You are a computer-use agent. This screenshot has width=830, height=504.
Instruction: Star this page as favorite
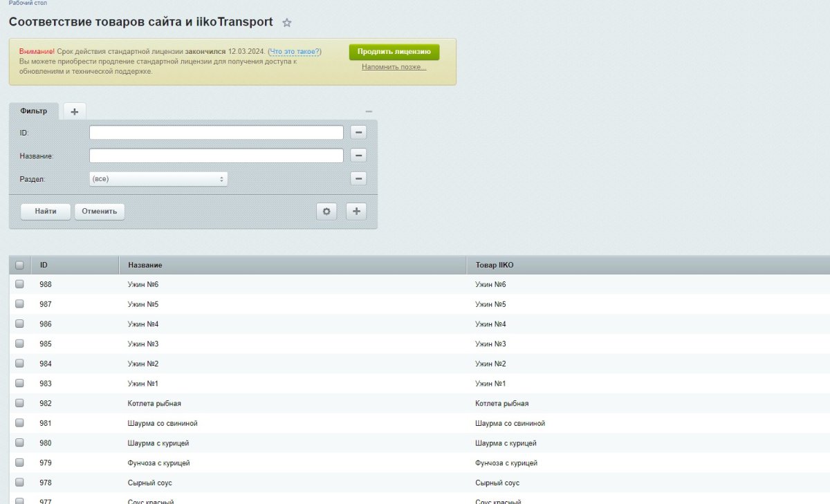[287, 22]
